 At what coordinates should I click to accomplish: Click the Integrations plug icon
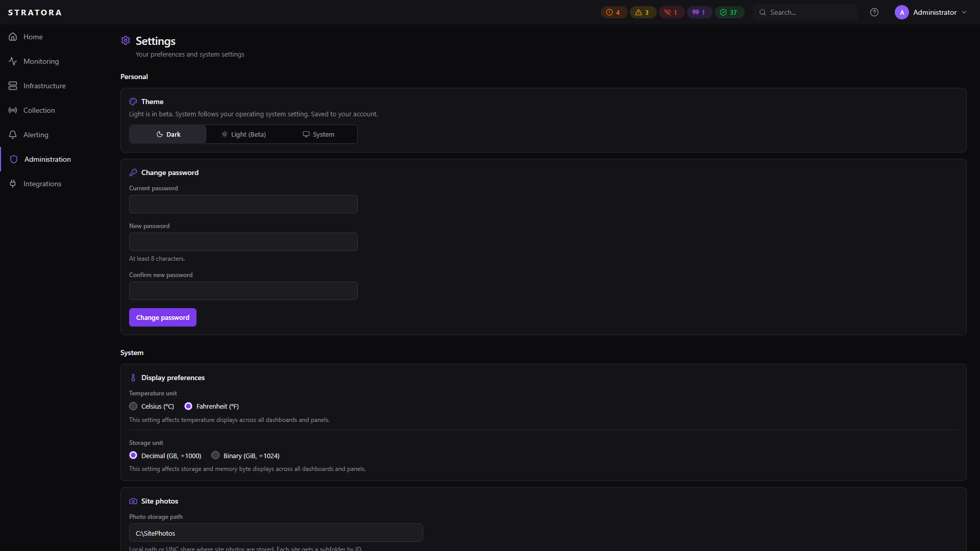13,184
